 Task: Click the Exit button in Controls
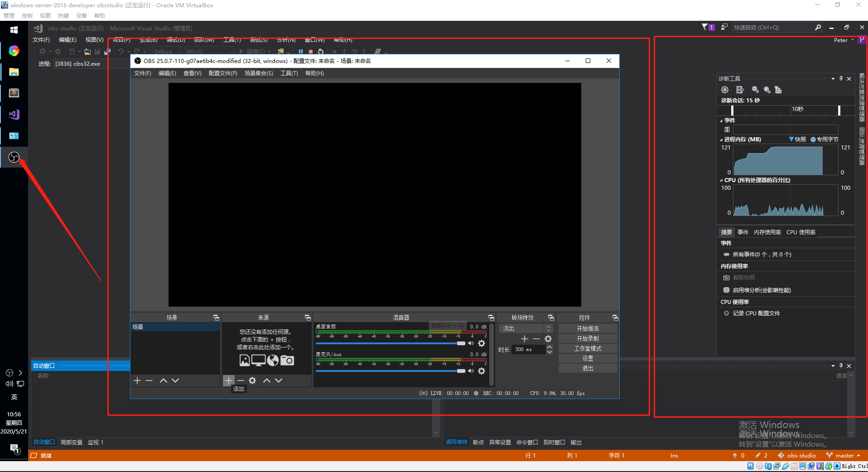tap(588, 368)
